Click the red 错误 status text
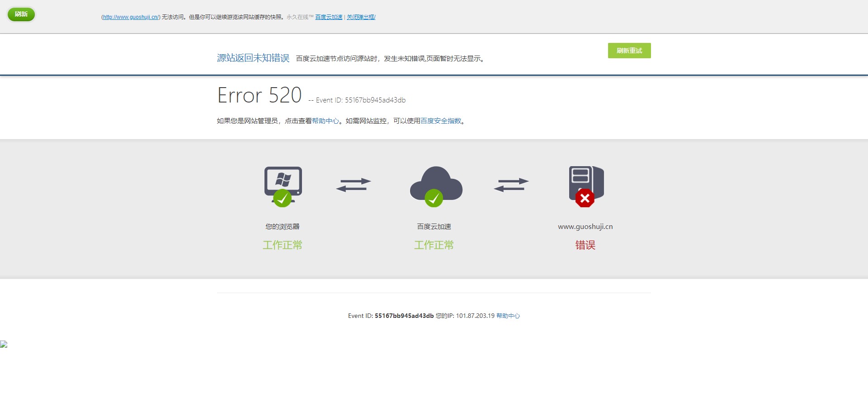 pyautogui.click(x=585, y=245)
